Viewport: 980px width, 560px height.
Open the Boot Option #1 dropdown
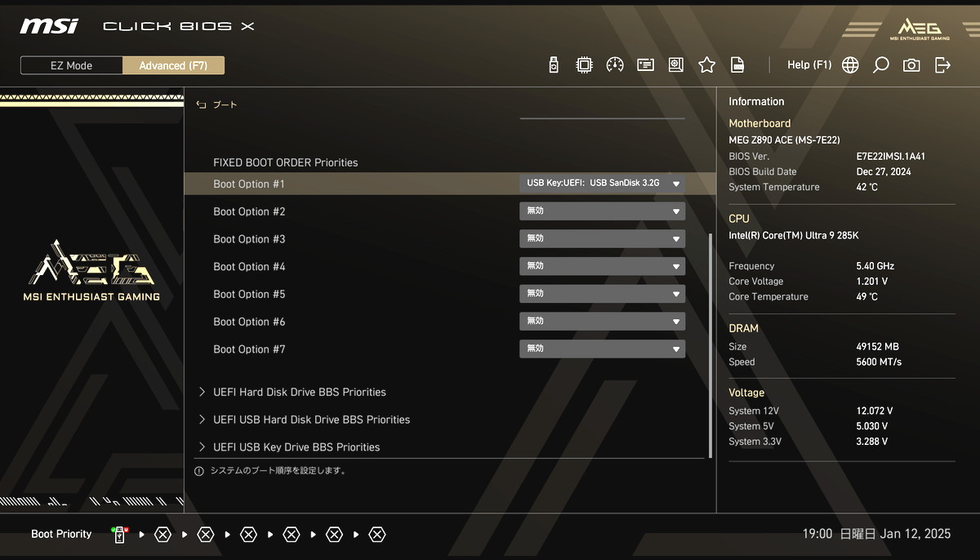(x=602, y=184)
